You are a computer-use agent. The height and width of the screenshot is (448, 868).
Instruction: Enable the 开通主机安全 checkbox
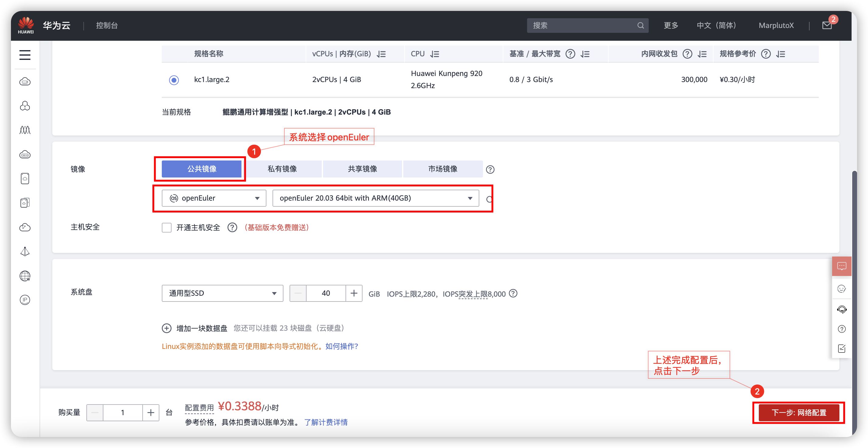coord(166,228)
